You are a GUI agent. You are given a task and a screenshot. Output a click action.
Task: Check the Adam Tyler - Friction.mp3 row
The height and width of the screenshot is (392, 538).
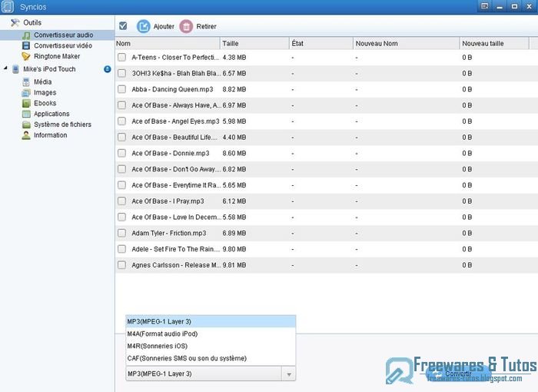[x=121, y=233]
